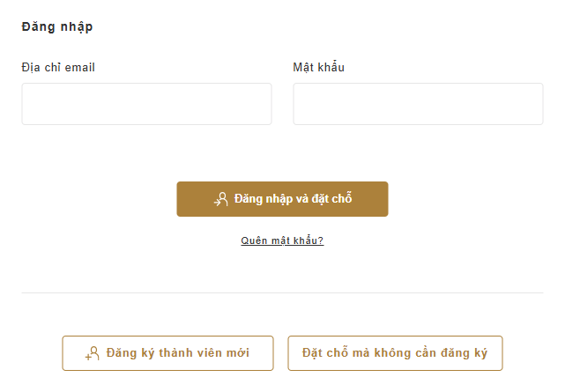Place cursor in the email address box

[x=146, y=104]
